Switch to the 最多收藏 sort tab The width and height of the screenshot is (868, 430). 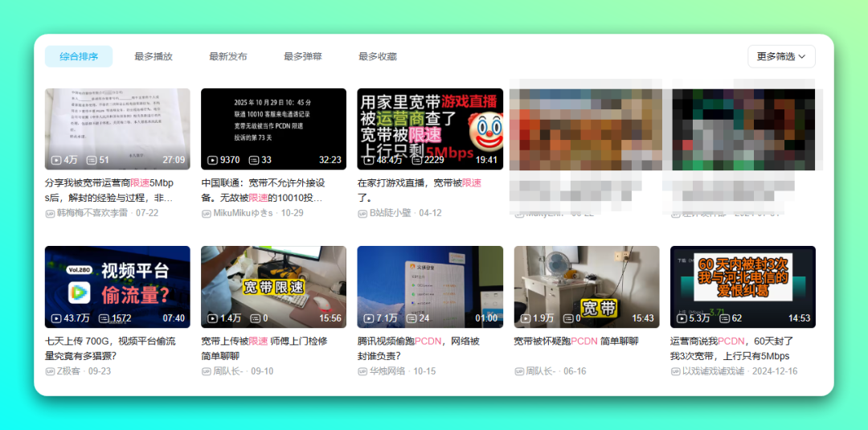(x=378, y=56)
